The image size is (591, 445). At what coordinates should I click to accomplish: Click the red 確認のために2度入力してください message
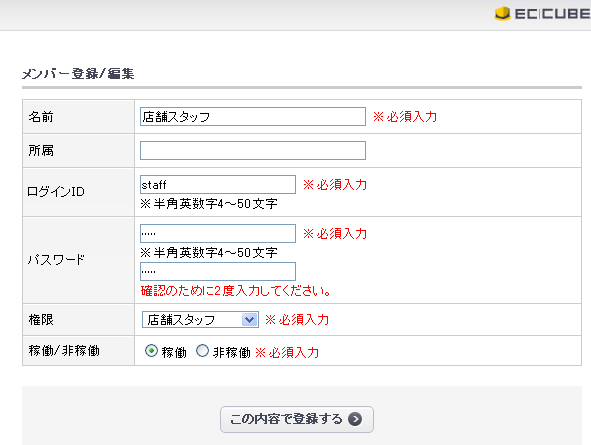[236, 291]
